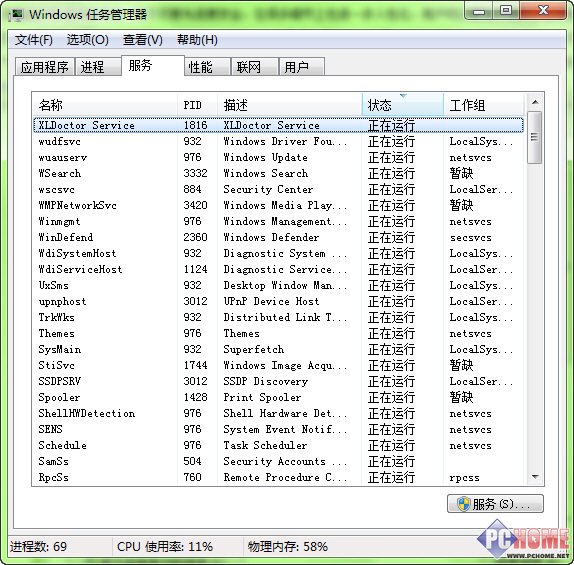
Task: Click the Task Scheduler description
Action: click(265, 446)
